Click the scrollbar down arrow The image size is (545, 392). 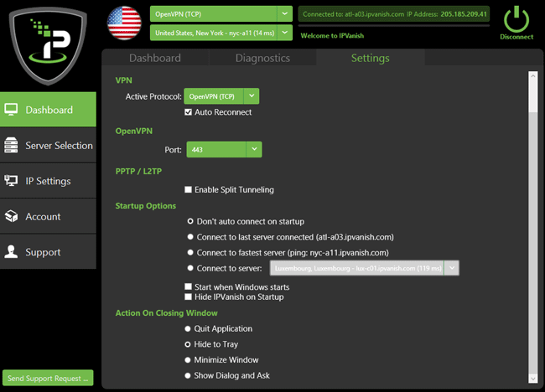pyautogui.click(x=532, y=379)
